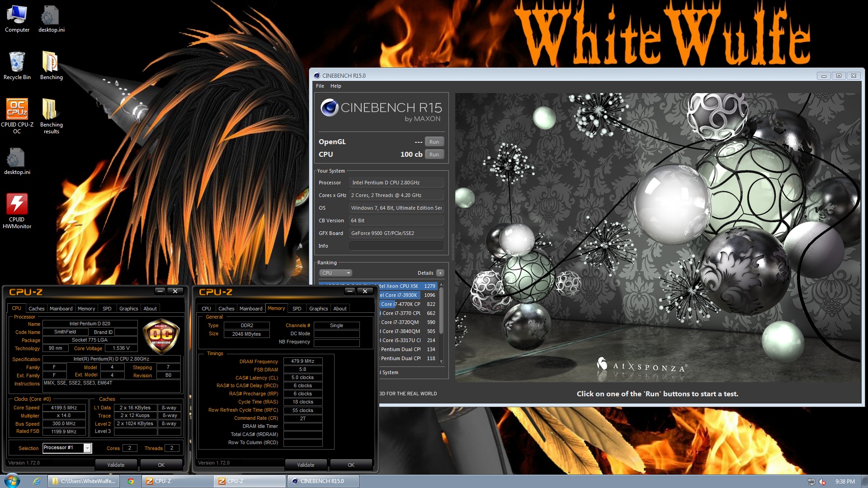Click the taskbar clock showing 9:38 PM

(x=845, y=482)
